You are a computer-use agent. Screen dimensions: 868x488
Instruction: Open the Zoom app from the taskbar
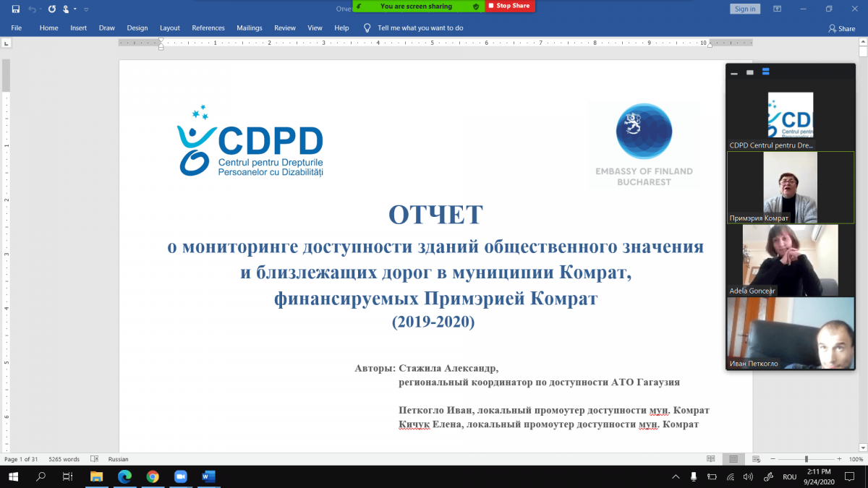click(180, 476)
